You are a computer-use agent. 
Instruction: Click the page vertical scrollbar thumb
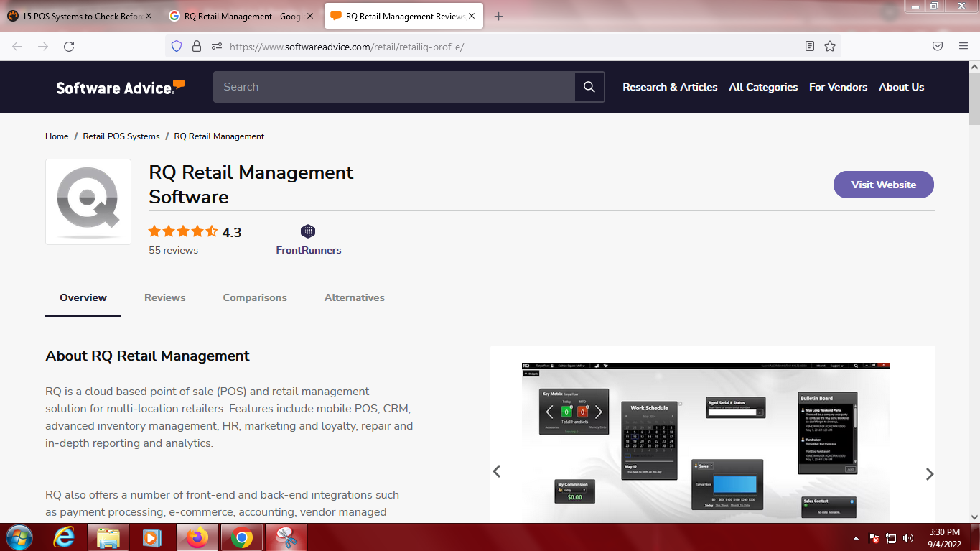(974, 98)
